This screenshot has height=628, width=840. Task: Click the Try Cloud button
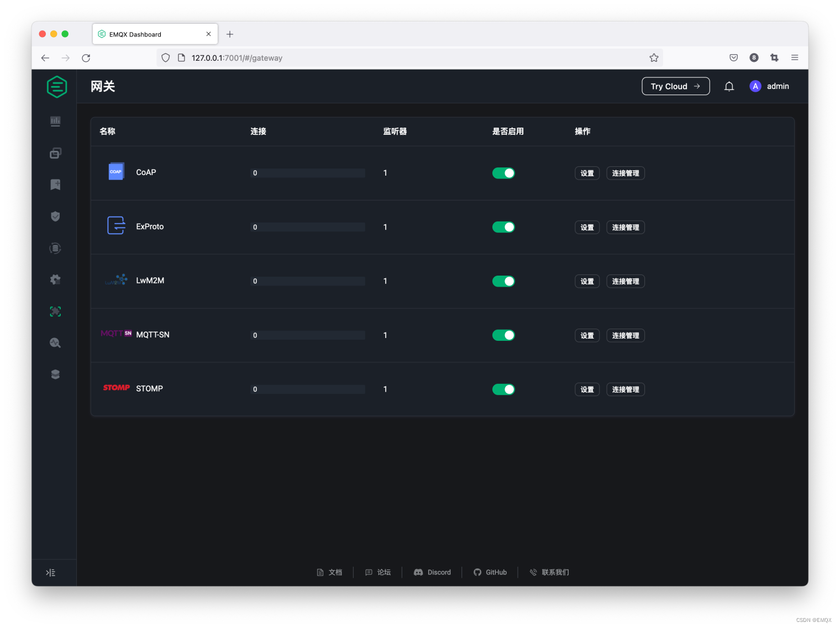[675, 86]
